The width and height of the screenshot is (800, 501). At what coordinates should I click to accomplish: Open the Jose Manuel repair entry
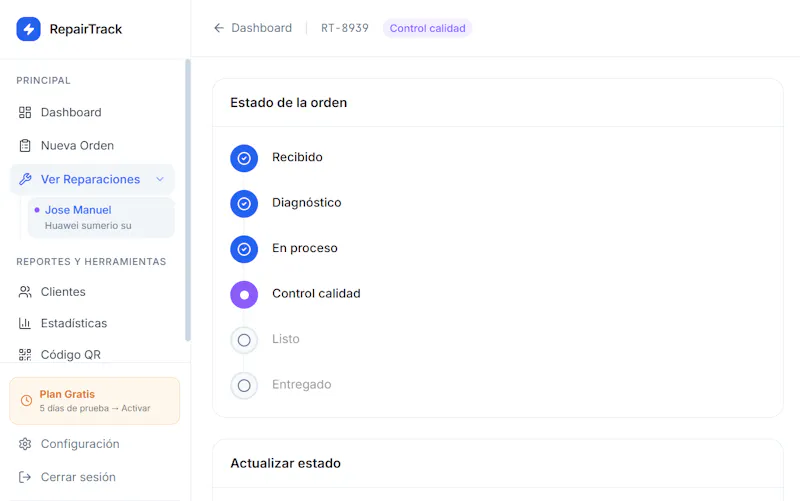(x=101, y=217)
